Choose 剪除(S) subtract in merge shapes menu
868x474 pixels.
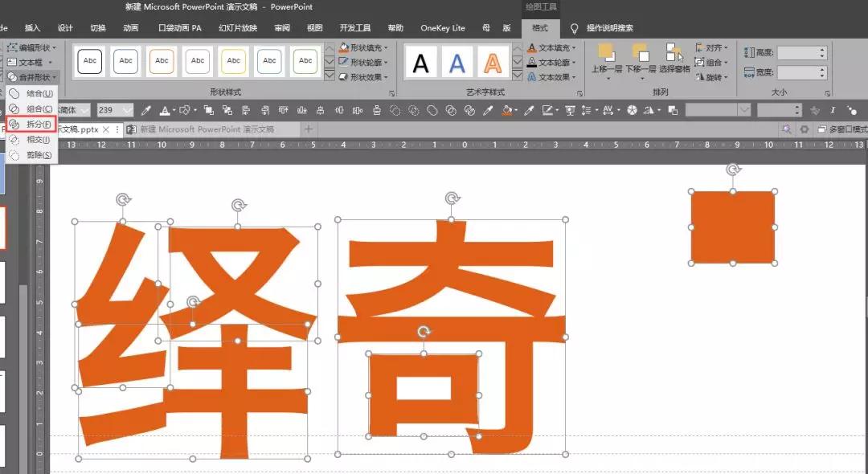(31, 155)
